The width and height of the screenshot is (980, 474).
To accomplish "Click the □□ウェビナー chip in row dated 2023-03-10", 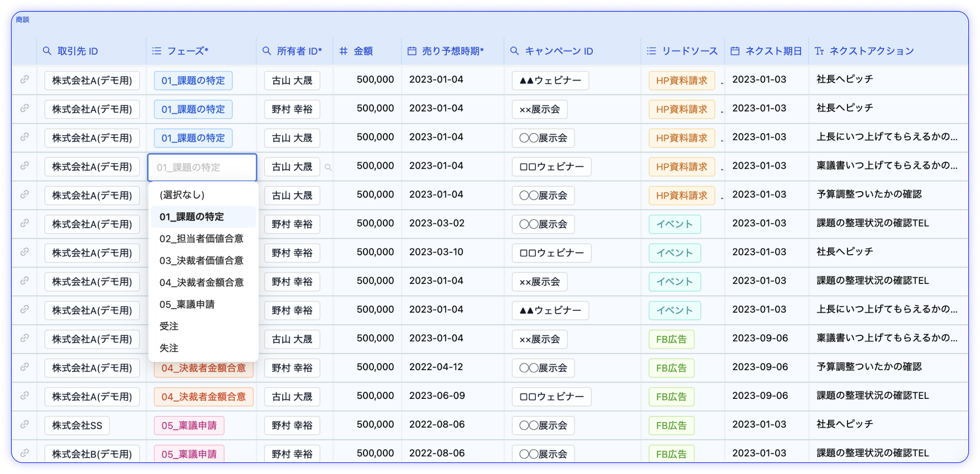I will [x=552, y=253].
